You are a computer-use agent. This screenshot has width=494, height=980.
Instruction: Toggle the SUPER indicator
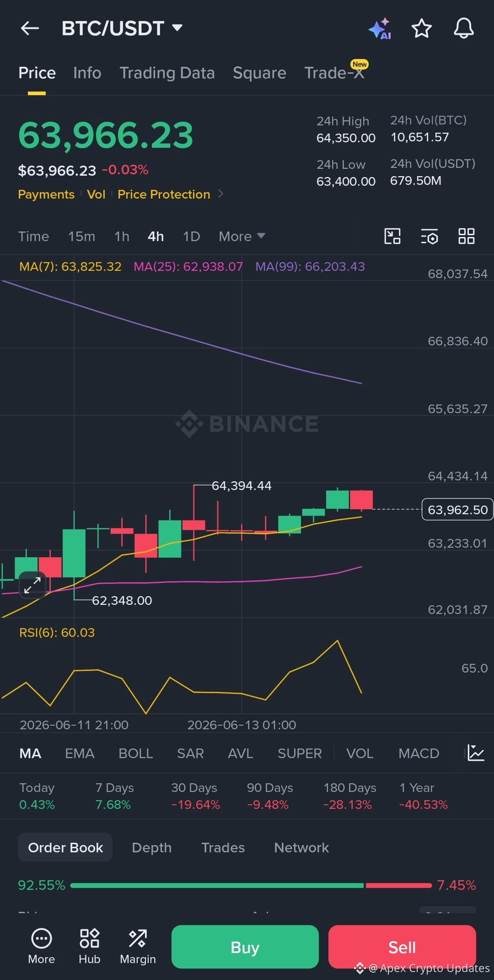pyautogui.click(x=300, y=753)
